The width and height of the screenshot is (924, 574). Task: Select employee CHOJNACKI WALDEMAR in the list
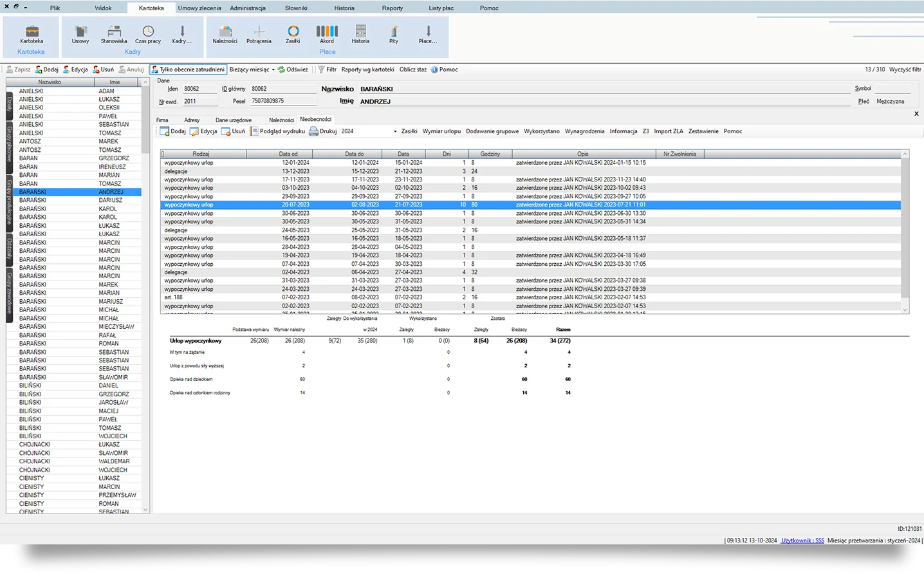coord(74,461)
